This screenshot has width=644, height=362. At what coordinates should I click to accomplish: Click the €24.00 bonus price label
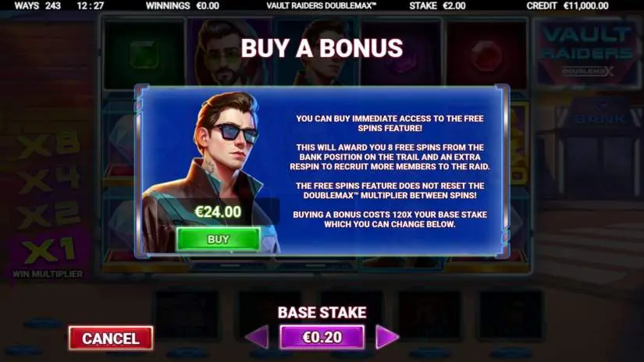(x=218, y=211)
